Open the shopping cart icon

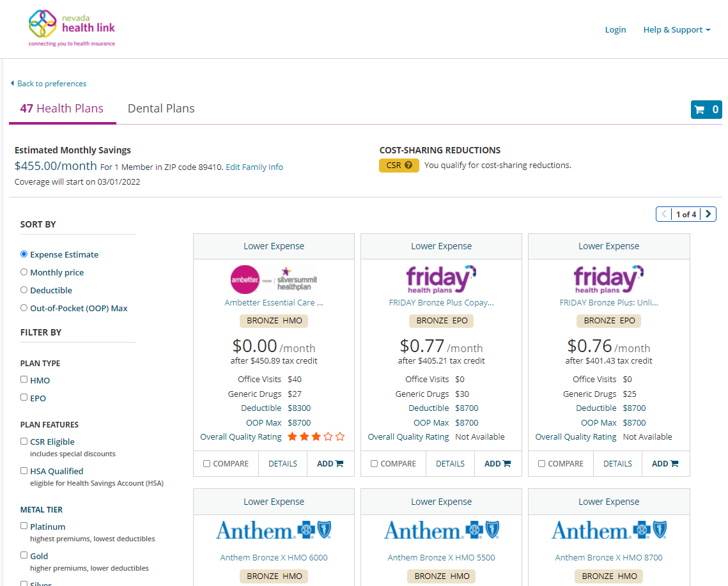coord(706,109)
